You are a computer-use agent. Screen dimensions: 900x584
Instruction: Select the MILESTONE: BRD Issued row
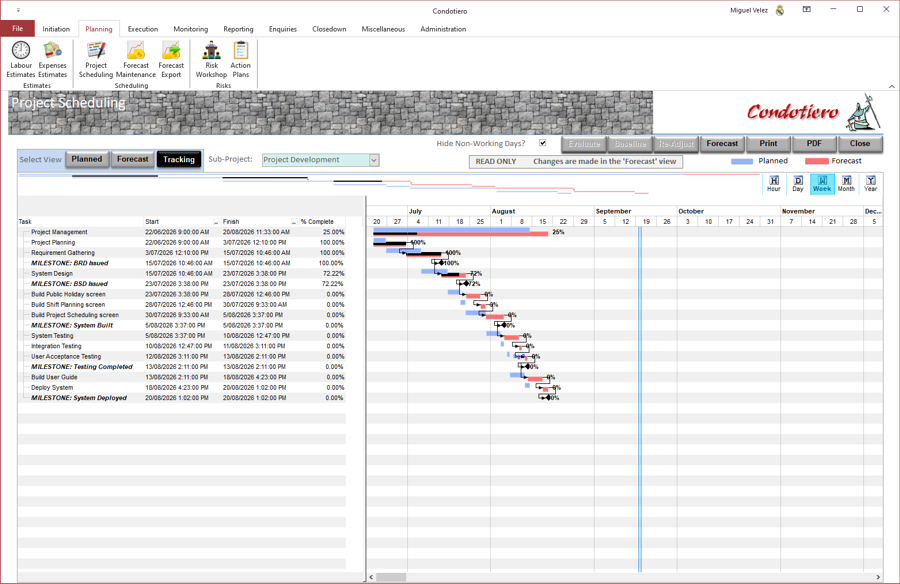point(181,263)
